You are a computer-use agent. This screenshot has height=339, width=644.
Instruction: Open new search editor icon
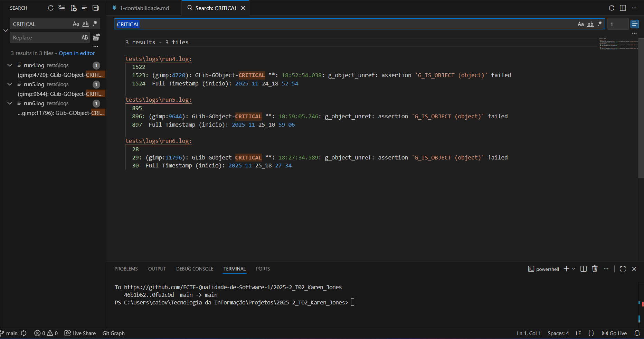click(73, 8)
